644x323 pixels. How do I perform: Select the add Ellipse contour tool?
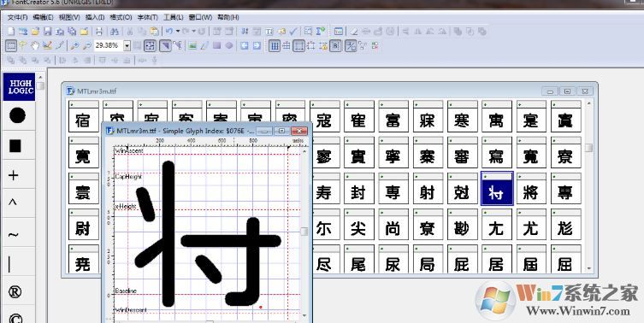229,45
